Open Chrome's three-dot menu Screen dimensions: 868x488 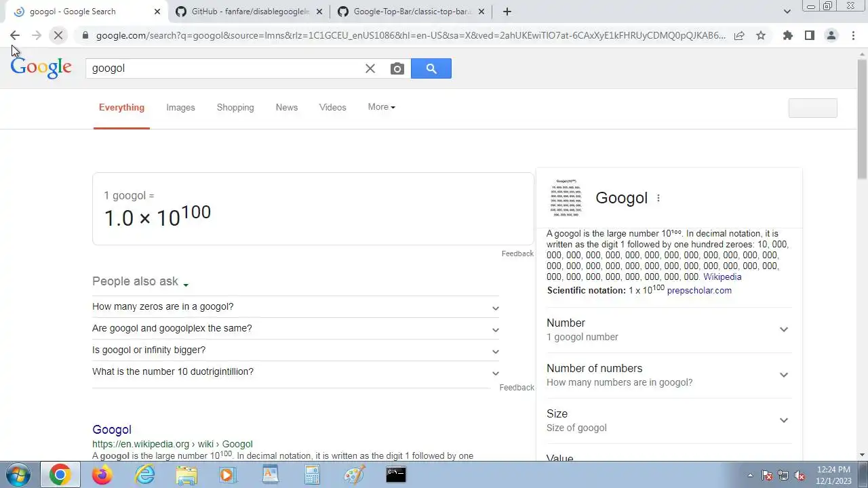click(853, 35)
